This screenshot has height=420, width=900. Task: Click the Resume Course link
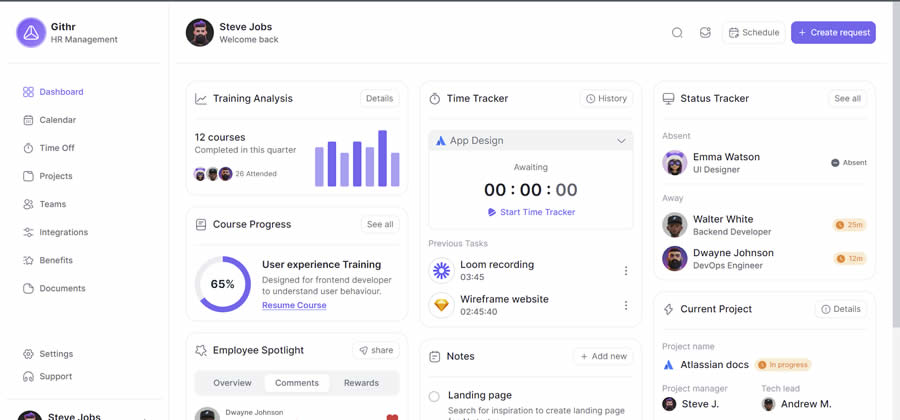(x=294, y=305)
